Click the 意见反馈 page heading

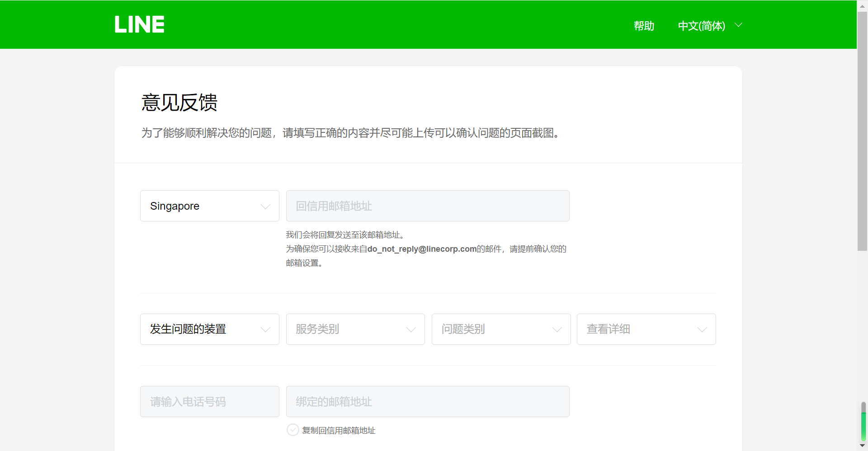tap(179, 103)
